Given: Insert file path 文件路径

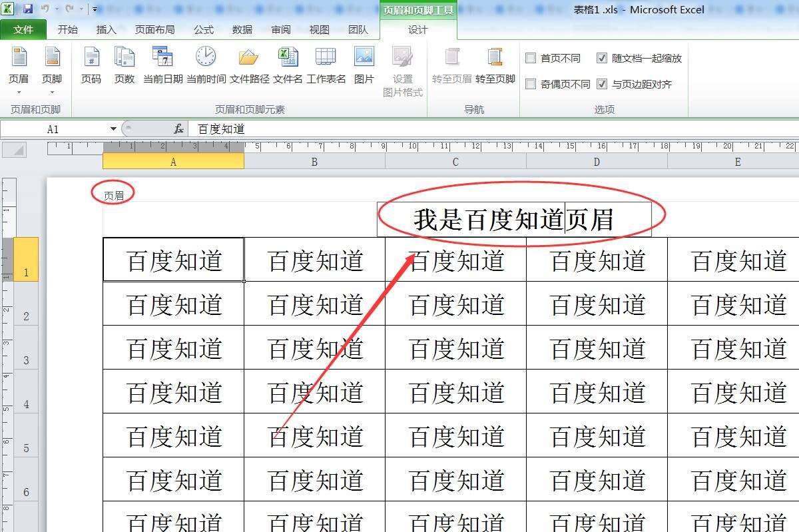Looking at the screenshot, I should (249, 65).
